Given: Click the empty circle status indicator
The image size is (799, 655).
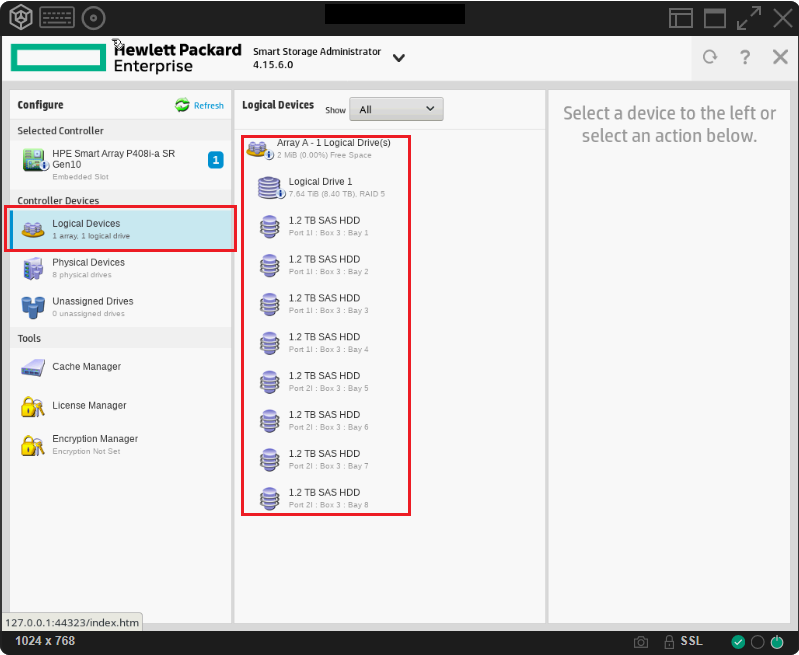Looking at the screenshot, I should (757, 642).
